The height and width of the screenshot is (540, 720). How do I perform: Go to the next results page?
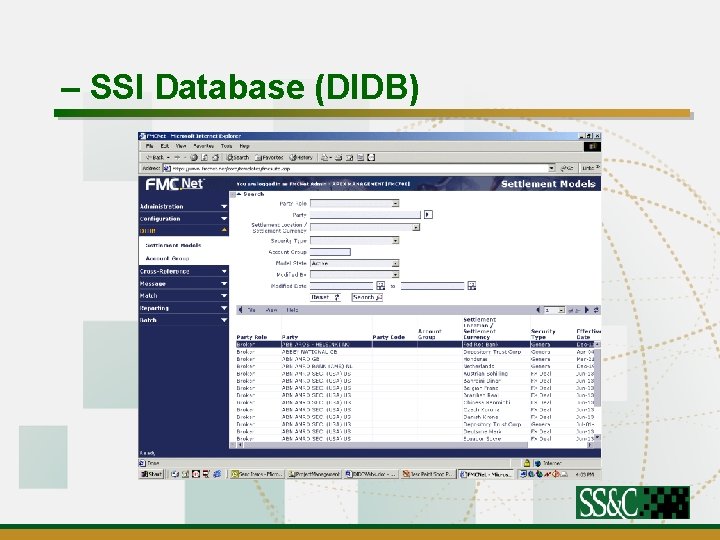(x=586, y=310)
